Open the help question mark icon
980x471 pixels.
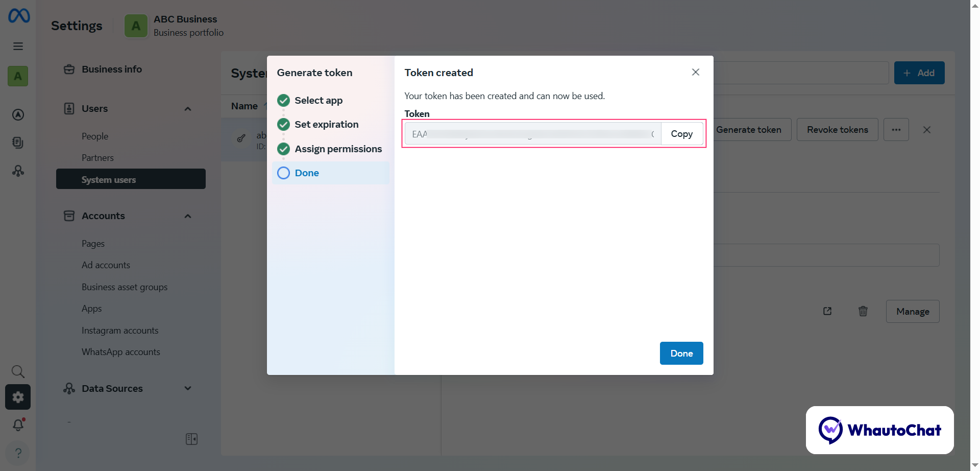pos(18,453)
